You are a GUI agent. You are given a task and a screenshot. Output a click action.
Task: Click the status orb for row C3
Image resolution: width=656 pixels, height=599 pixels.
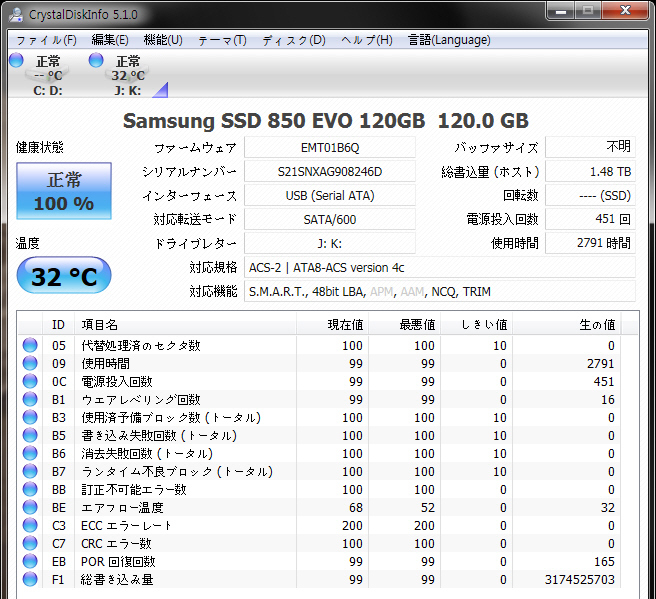[x=30, y=525]
